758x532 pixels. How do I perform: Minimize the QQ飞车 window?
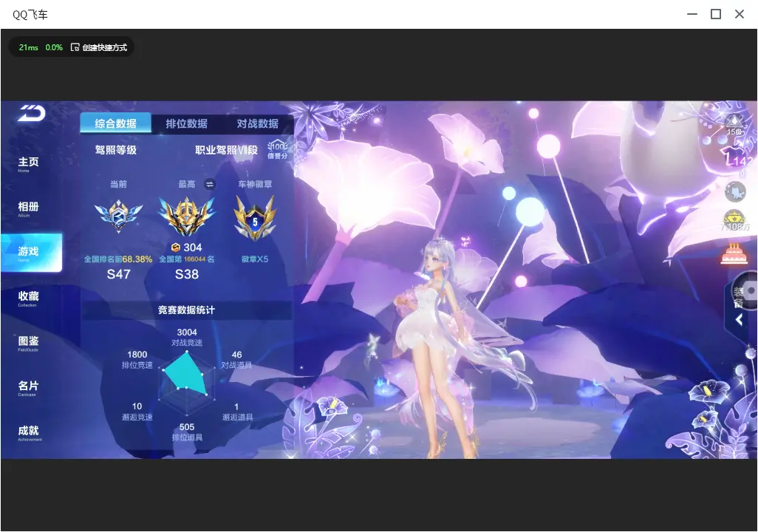tap(692, 14)
